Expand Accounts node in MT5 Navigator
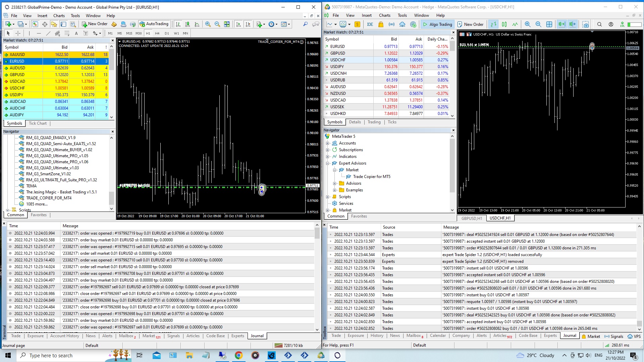The height and width of the screenshot is (362, 644). pyautogui.click(x=328, y=143)
